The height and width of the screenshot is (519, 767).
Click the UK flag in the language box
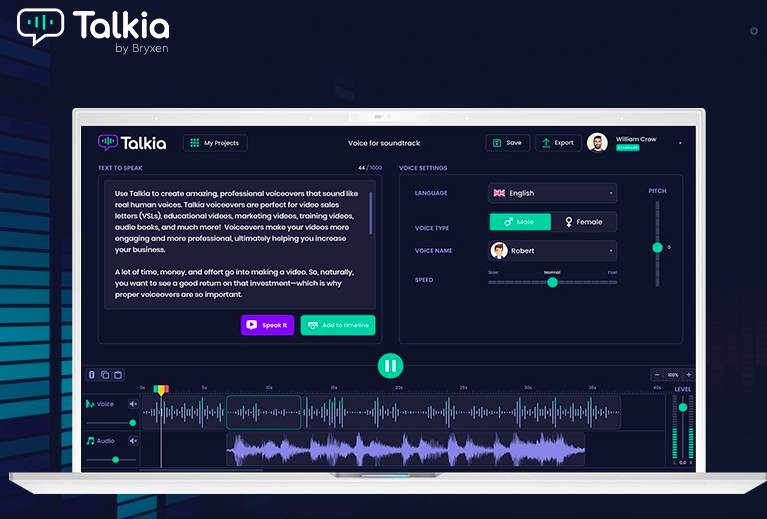tap(499, 193)
